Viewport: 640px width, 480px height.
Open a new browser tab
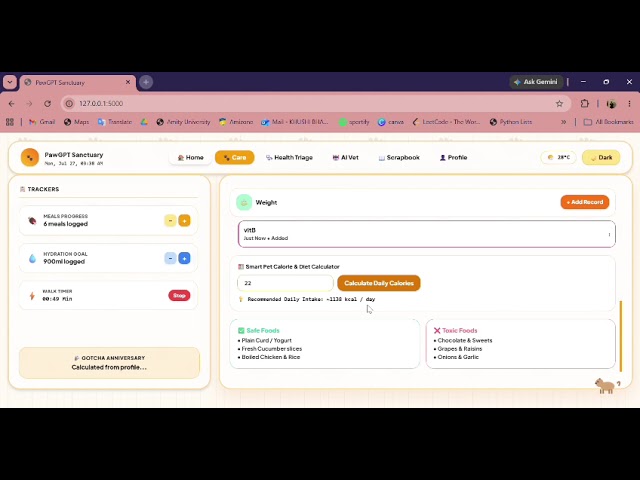pos(146,82)
